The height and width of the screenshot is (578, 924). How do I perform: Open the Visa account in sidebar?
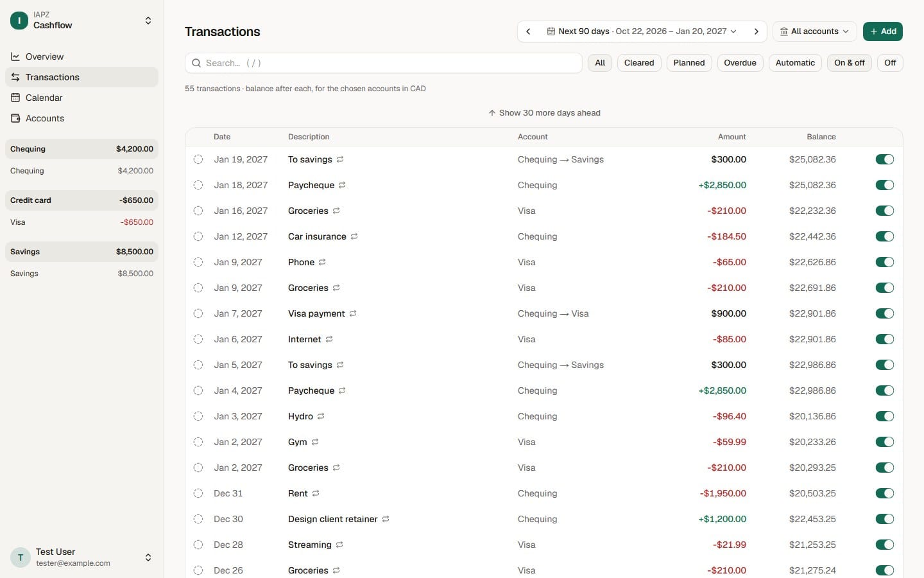(81, 222)
